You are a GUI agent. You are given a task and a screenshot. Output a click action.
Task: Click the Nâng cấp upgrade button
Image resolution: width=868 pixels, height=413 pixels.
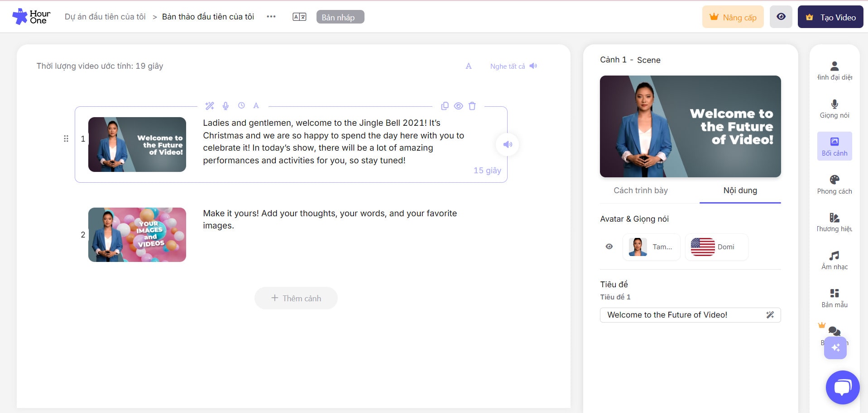pos(733,17)
